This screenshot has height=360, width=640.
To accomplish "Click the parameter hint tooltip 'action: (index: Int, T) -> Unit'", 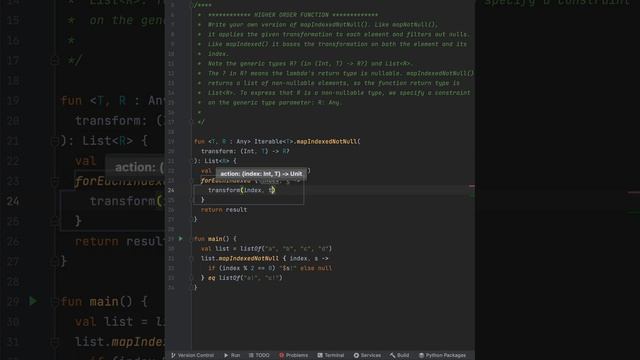I will point(261,173).
